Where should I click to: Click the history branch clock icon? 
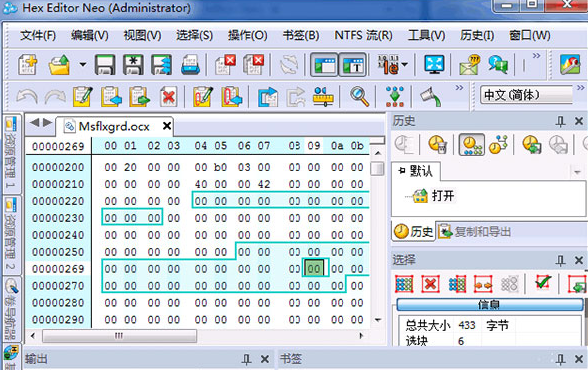498,144
